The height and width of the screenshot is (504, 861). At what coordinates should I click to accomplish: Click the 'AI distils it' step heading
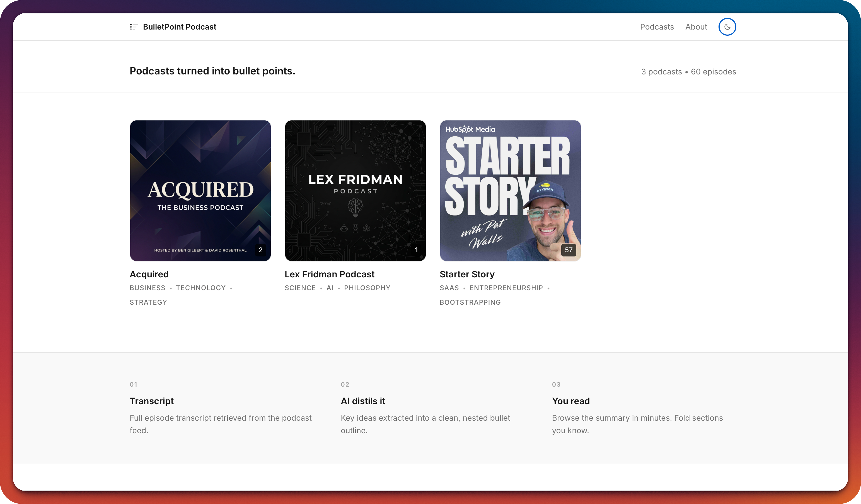click(x=363, y=401)
